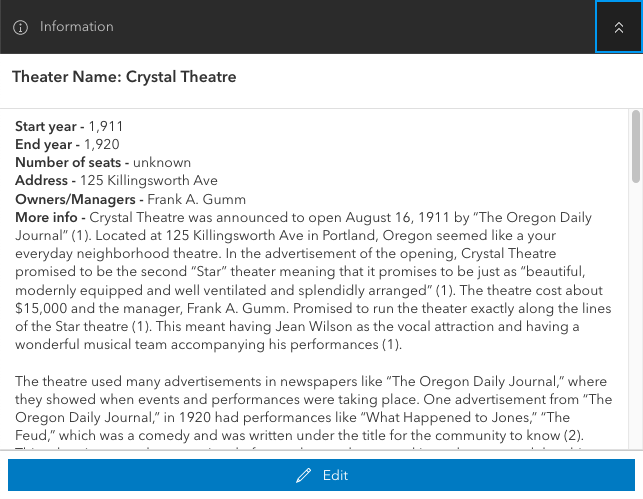Click the unknown seats value
643x499 pixels.
[162, 163]
